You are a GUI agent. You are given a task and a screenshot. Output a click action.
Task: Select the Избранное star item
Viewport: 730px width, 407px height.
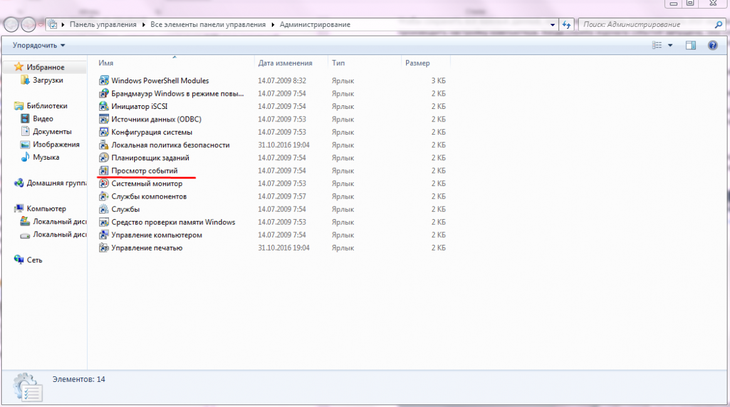[x=40, y=67]
